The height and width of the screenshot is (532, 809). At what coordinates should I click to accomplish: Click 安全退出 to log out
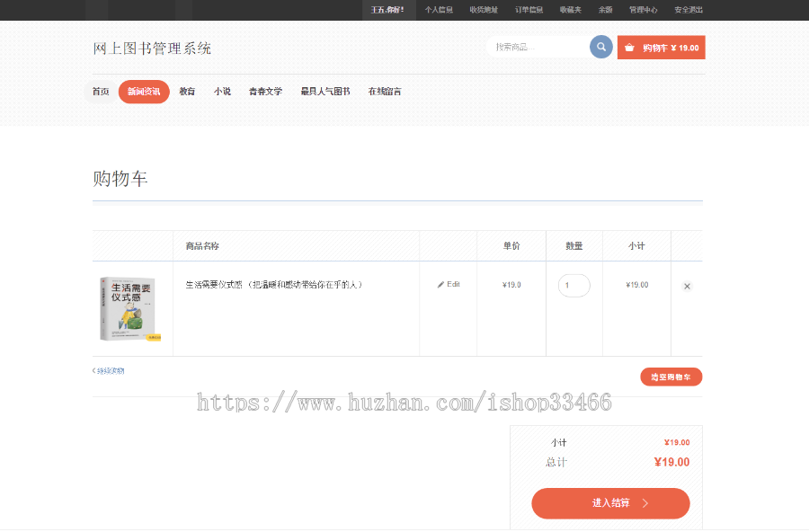[x=689, y=10]
